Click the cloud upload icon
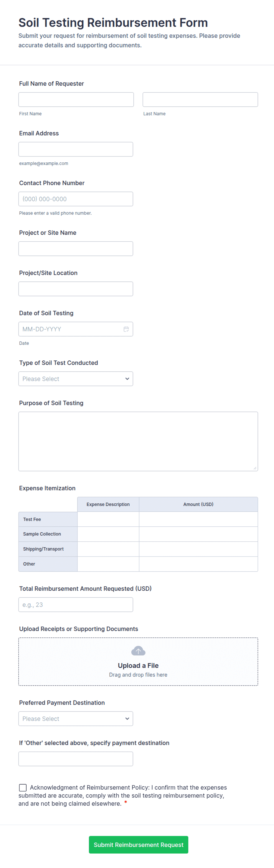The height and width of the screenshot is (868, 274). click(138, 651)
